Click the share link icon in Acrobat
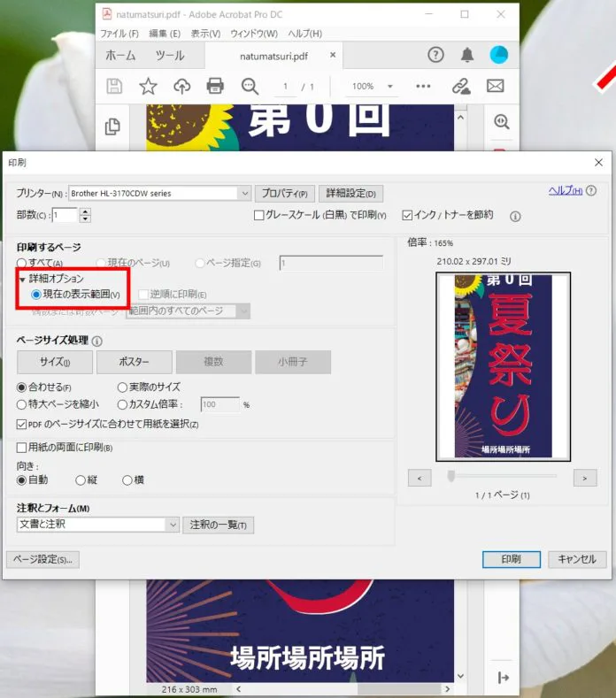Viewport: 616px width, 698px height. click(x=461, y=86)
